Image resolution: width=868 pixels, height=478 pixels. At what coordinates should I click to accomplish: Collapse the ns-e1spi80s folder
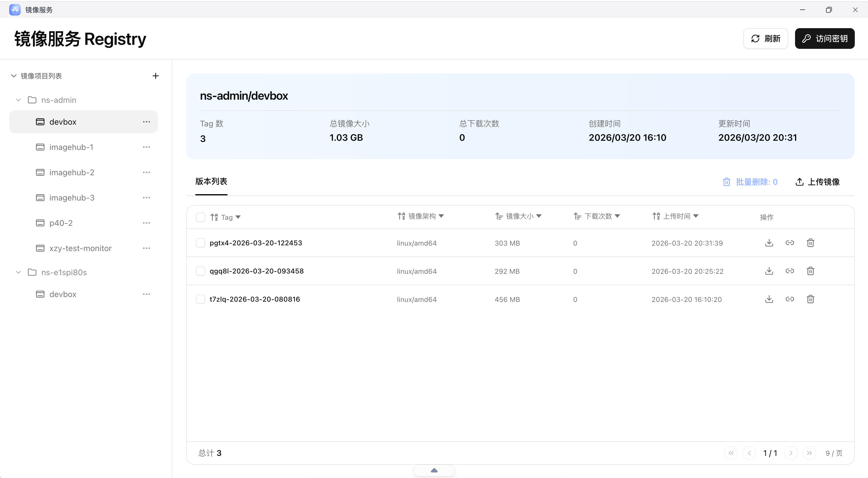[x=19, y=272]
